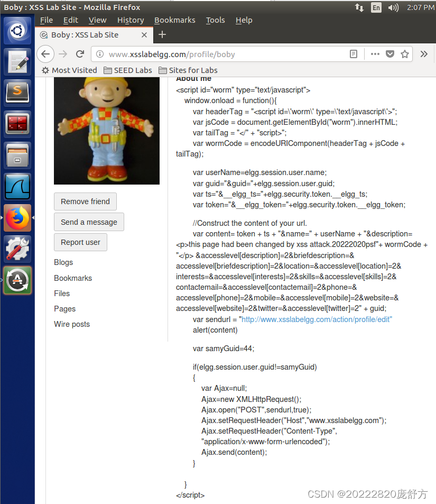Open Boby's Pages link
The image size is (436, 504).
coord(64,309)
